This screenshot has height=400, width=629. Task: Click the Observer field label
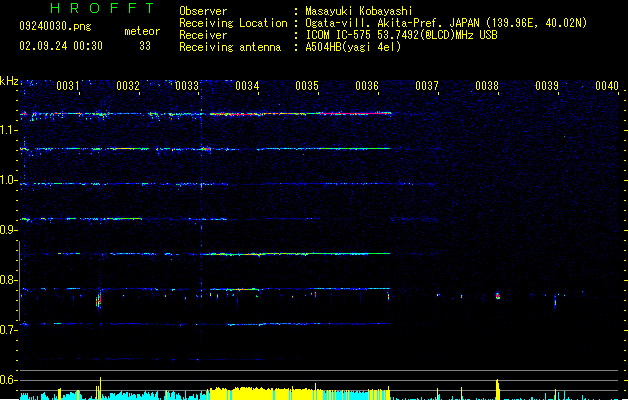tap(203, 11)
